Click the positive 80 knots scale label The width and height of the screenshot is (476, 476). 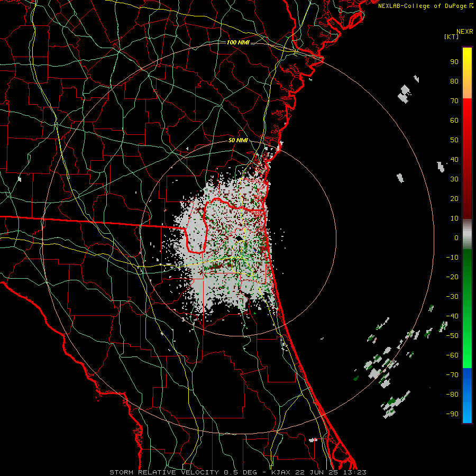(x=454, y=81)
